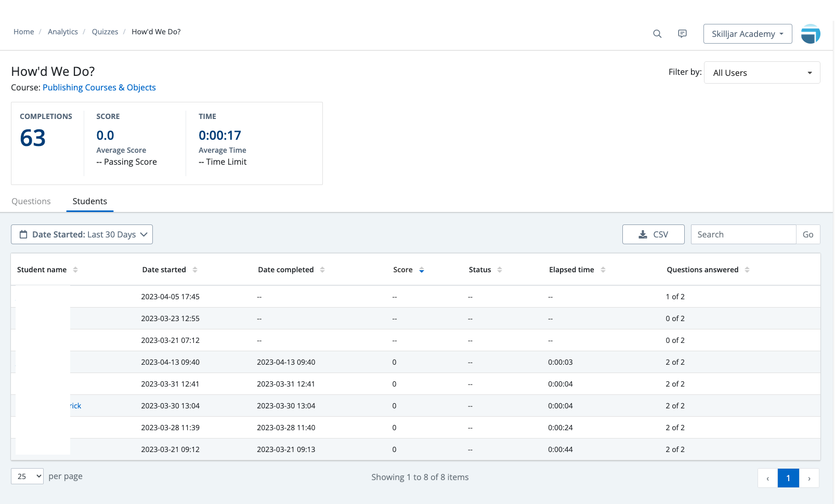Sort by Score column arrows
The image size is (835, 504).
coord(422,270)
